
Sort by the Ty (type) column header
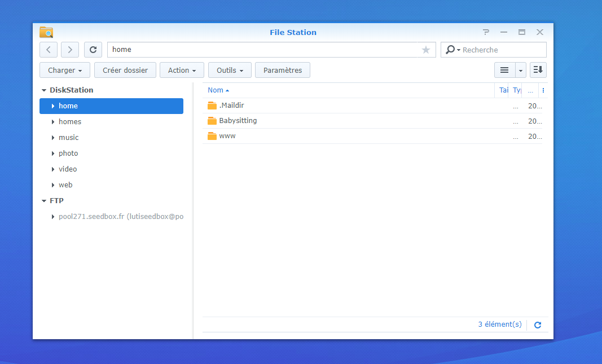point(517,90)
